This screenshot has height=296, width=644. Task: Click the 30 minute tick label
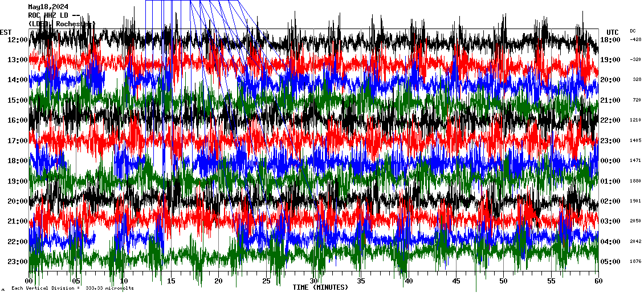point(313,281)
